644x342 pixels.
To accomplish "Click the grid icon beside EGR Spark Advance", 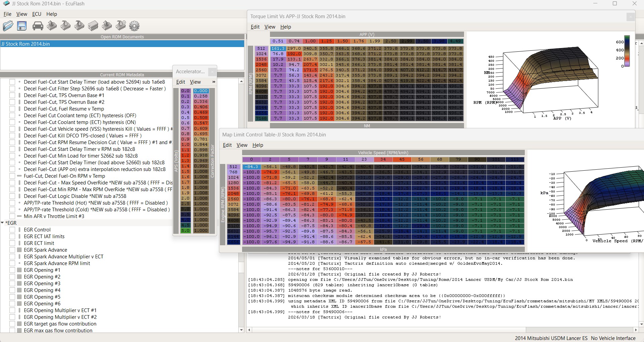I will pyautogui.click(x=19, y=250).
